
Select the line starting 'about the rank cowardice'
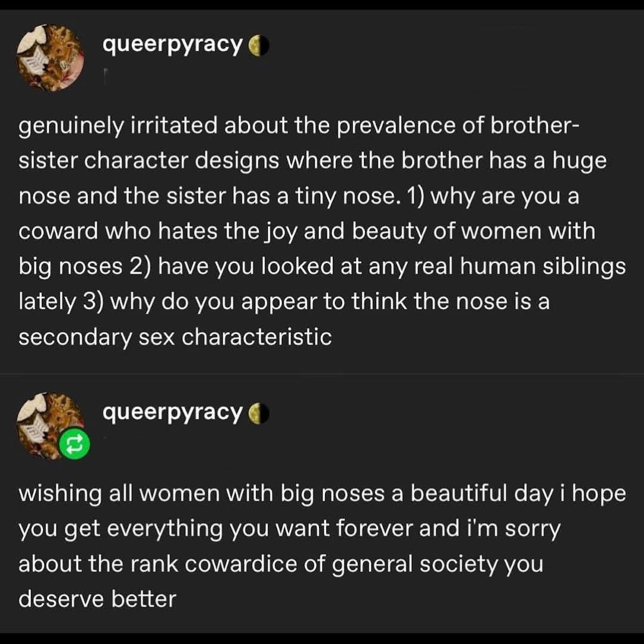click(280, 564)
